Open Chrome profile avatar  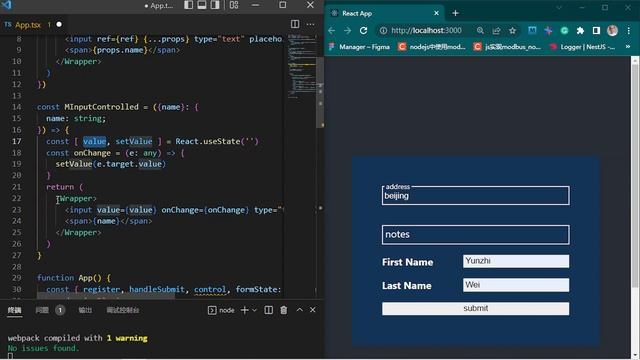click(x=612, y=31)
